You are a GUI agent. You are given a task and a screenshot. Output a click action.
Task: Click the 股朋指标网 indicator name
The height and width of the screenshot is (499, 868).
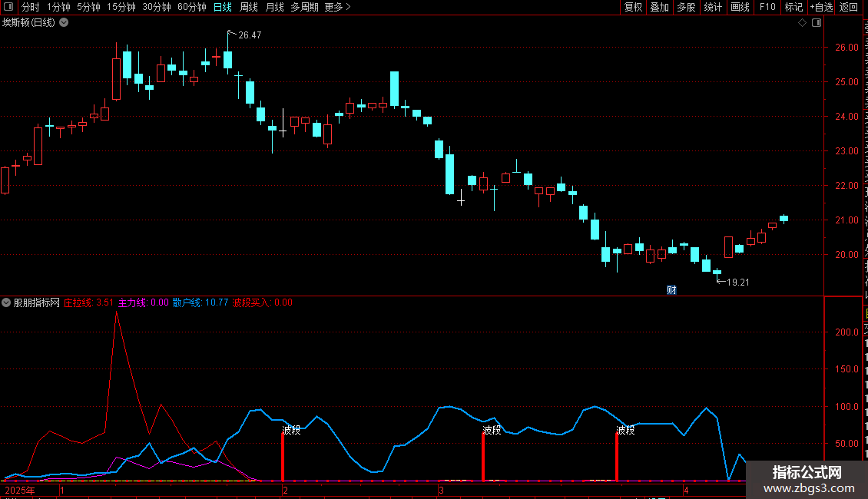point(37,302)
